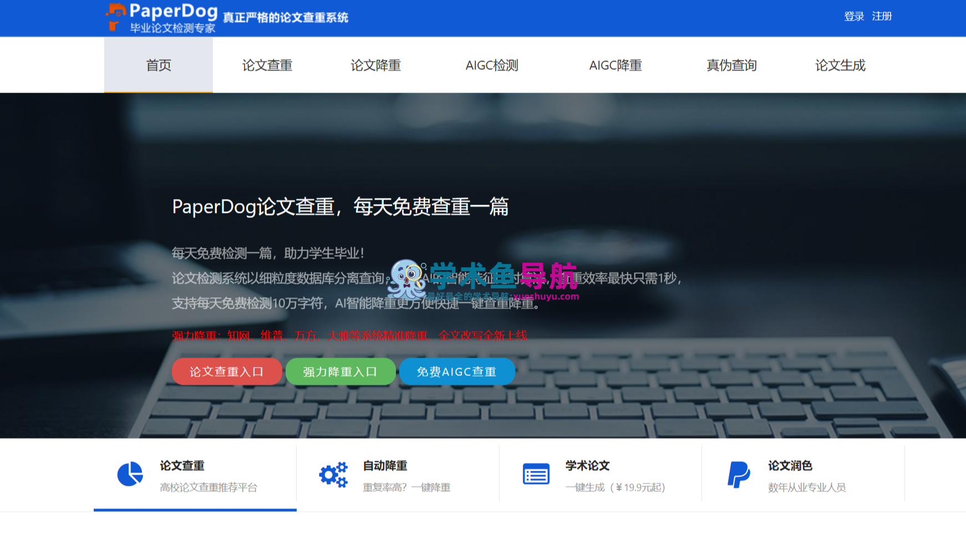Click the subtitle 重复率高？一键降重
The width and height of the screenshot is (966, 560).
(x=406, y=487)
